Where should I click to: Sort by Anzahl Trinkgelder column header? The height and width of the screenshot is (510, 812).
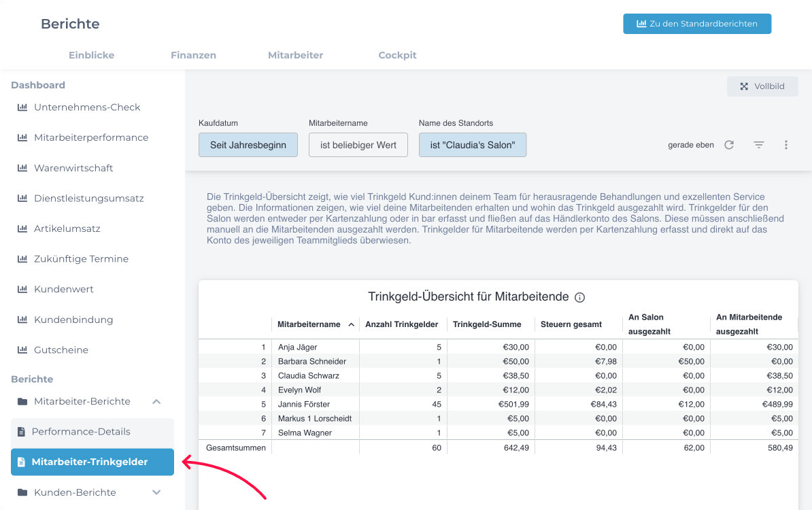[402, 324]
